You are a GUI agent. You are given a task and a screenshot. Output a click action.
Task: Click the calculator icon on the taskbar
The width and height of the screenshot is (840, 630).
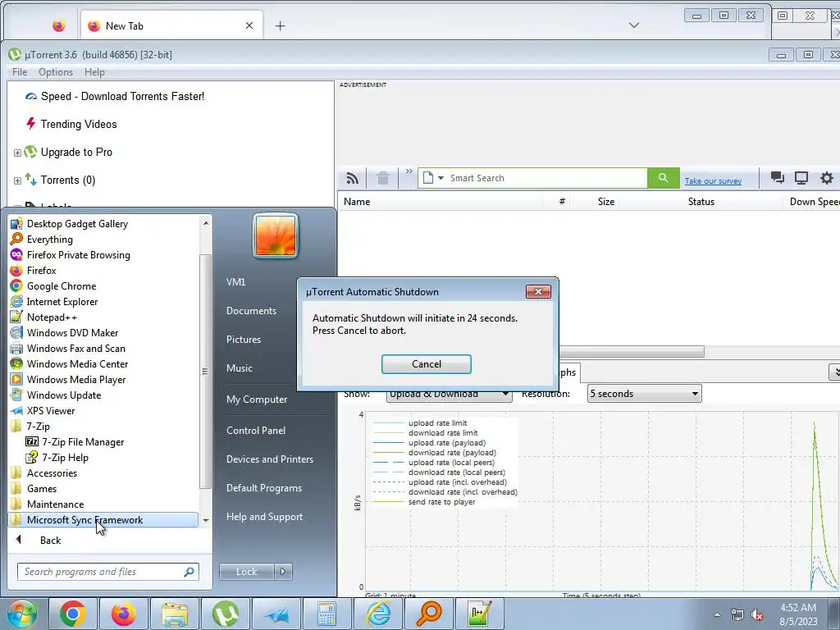[x=326, y=614]
